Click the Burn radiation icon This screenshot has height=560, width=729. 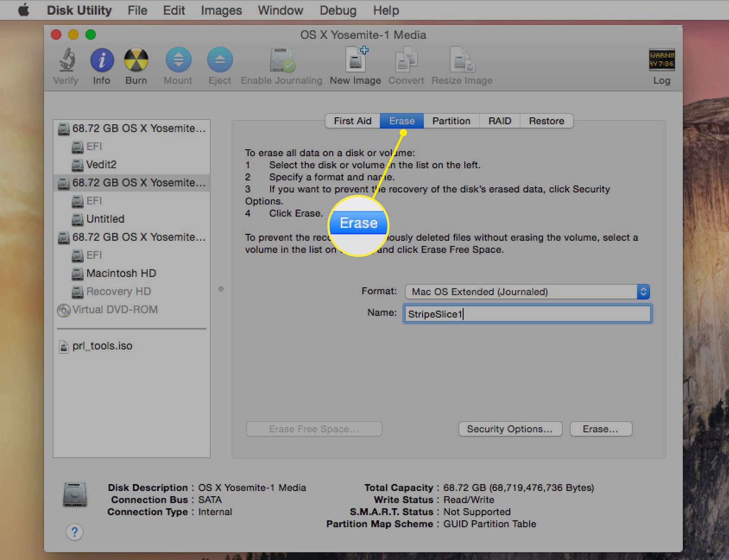click(x=136, y=60)
